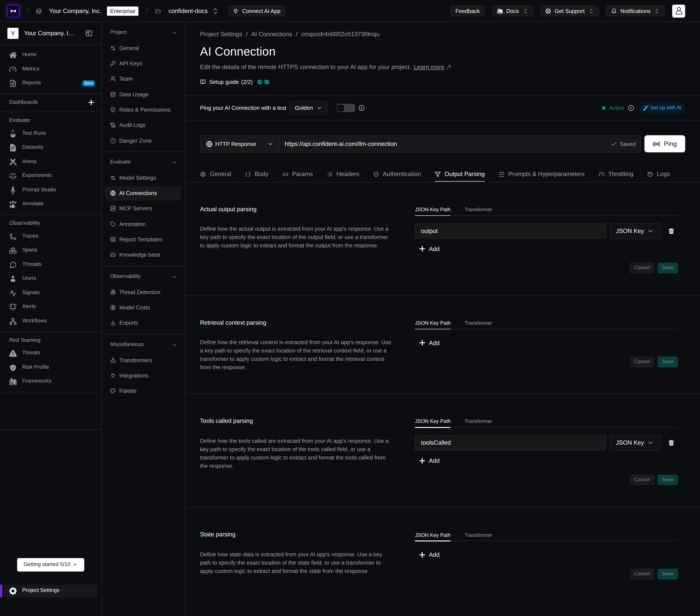
Task: Click the Connect AI App button
Action: (x=256, y=11)
